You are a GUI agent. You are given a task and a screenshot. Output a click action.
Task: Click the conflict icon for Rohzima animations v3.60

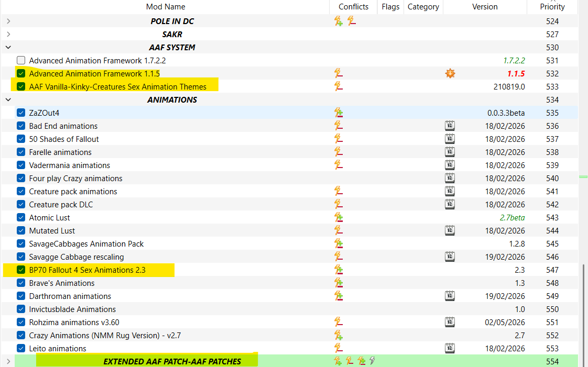point(339,322)
